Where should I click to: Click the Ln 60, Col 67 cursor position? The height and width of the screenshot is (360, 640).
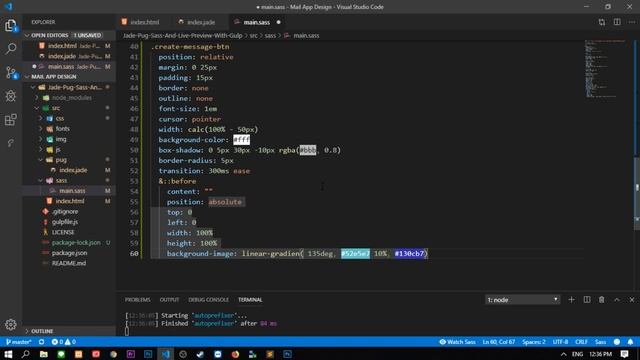pos(498,342)
